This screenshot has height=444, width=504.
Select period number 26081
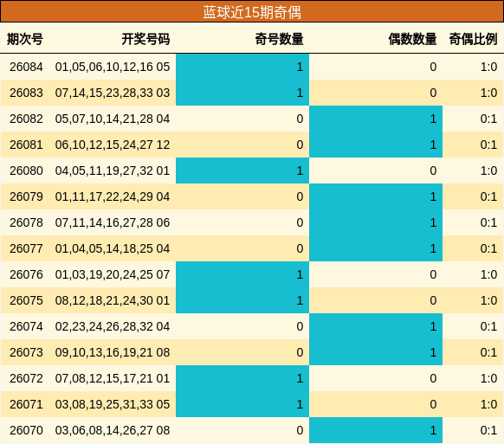coord(26,145)
